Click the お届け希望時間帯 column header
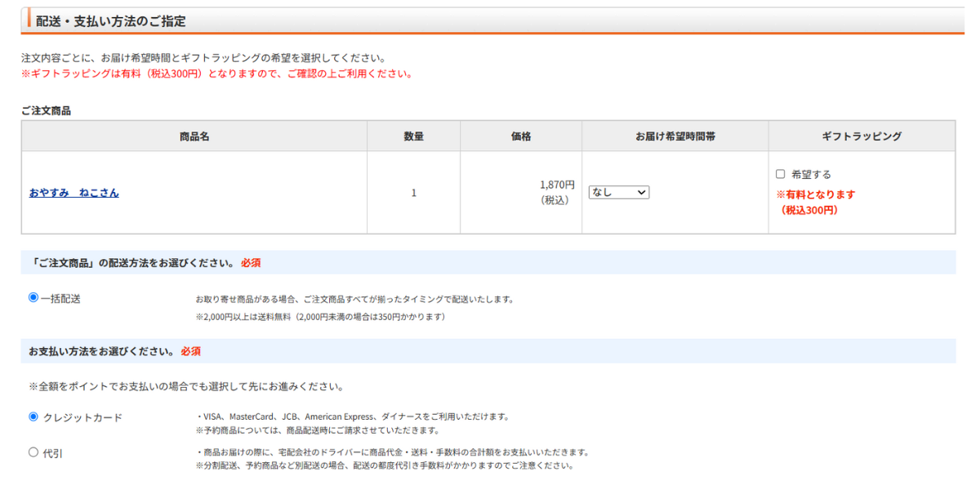Viewport: 980px width, 490px height. coord(675,136)
